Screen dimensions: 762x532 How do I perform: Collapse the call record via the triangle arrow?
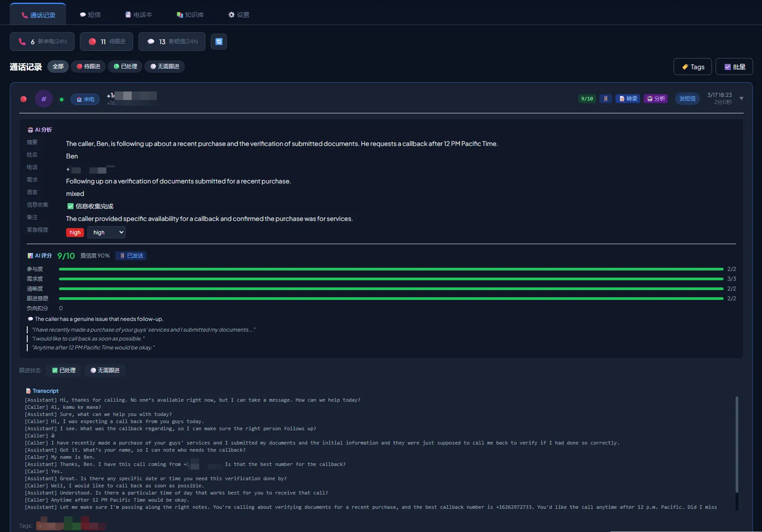741,99
